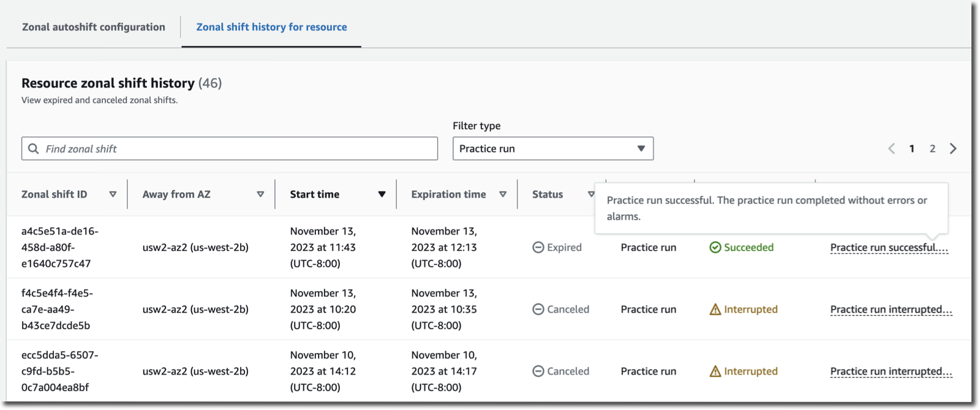Open the Filter type Practice run dropdown
Viewport: 980px width, 410px height.
coord(552,149)
